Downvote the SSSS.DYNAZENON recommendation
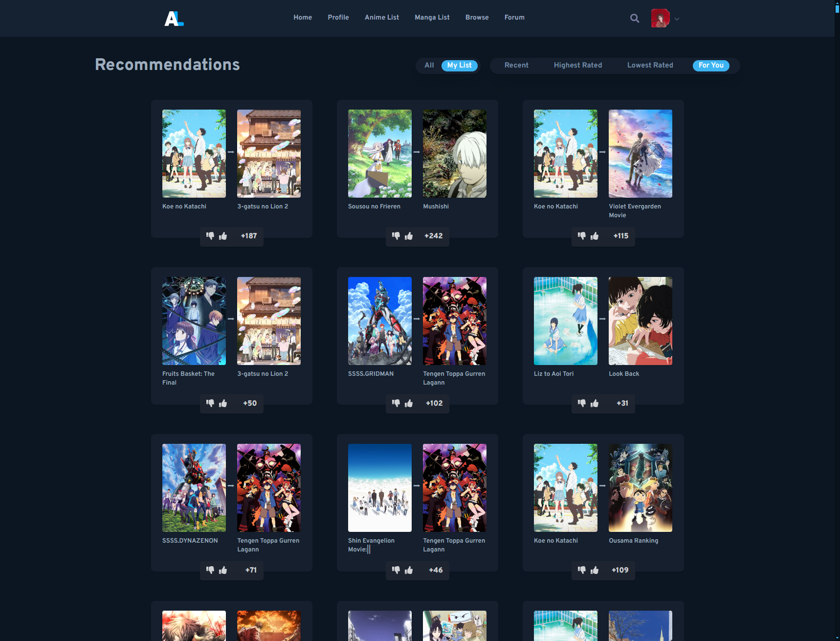 210,570
